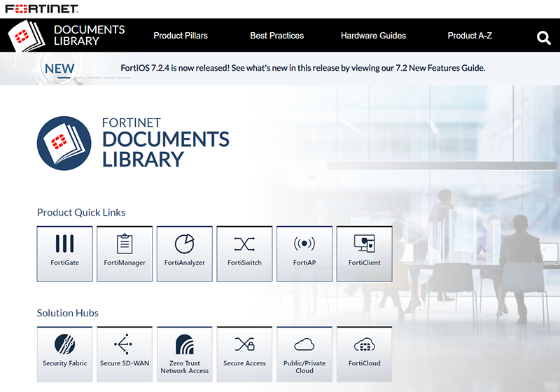Open the Product A-Z menu
This screenshot has height=392, width=560.
click(470, 36)
